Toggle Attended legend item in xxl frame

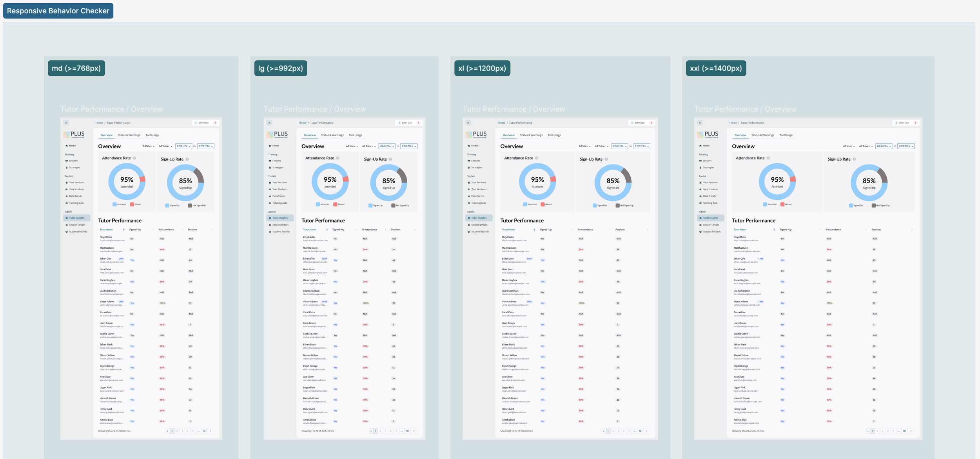(769, 204)
